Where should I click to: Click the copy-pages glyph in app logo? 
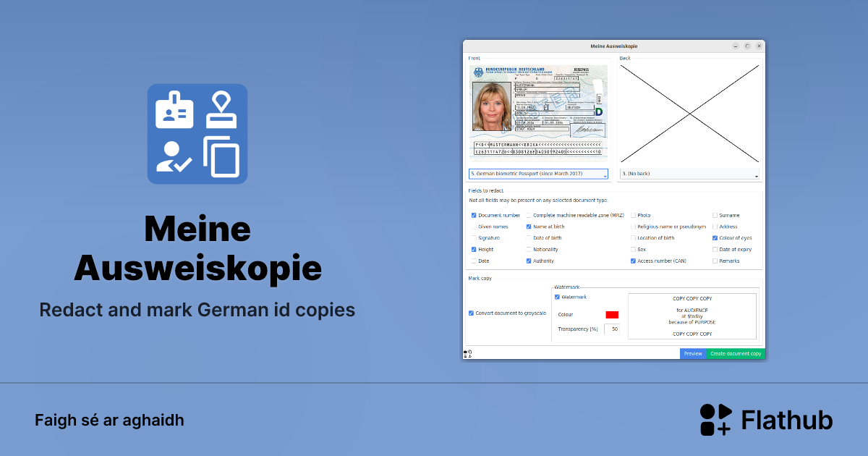221,158
